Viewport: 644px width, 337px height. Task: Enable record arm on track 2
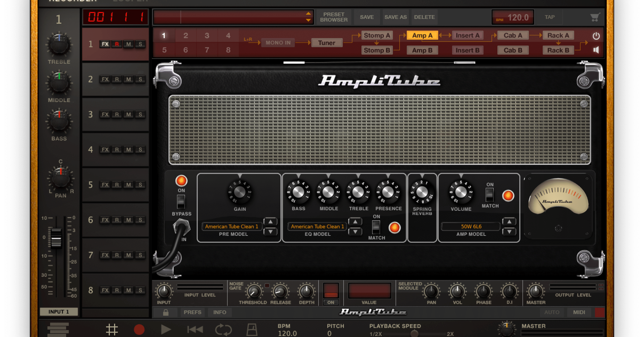click(117, 79)
